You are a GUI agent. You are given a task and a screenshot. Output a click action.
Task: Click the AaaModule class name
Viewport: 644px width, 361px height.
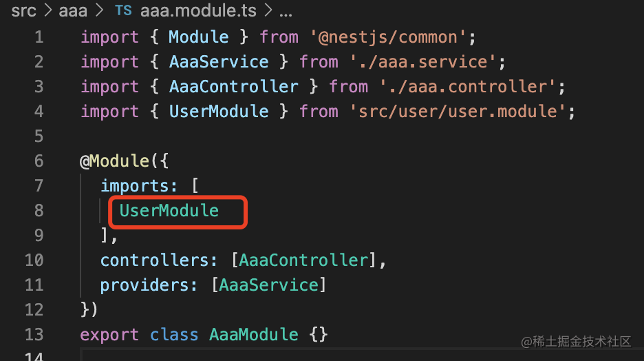pyautogui.click(x=254, y=335)
